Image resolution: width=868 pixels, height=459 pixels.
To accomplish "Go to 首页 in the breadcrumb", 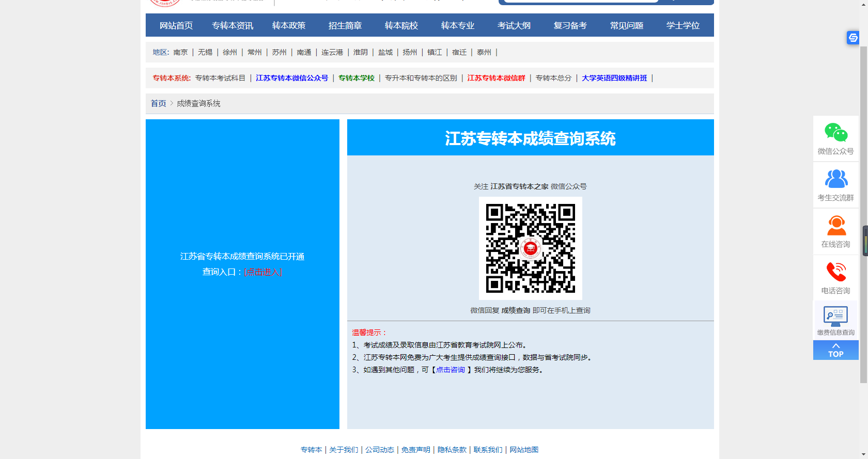I will (x=159, y=103).
